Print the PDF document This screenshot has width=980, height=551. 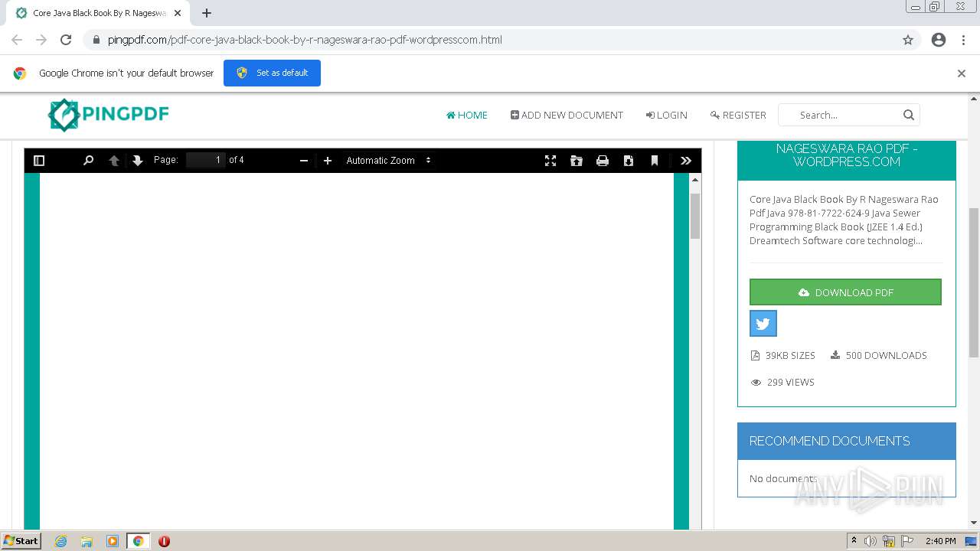(x=603, y=161)
